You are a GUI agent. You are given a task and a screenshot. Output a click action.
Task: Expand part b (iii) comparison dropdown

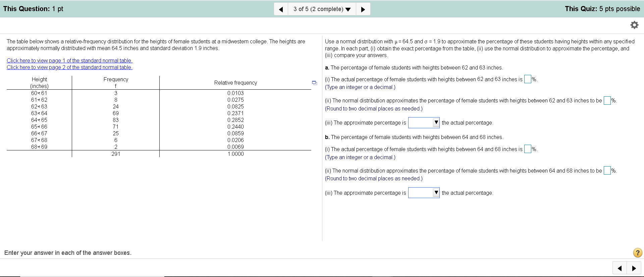point(424,193)
